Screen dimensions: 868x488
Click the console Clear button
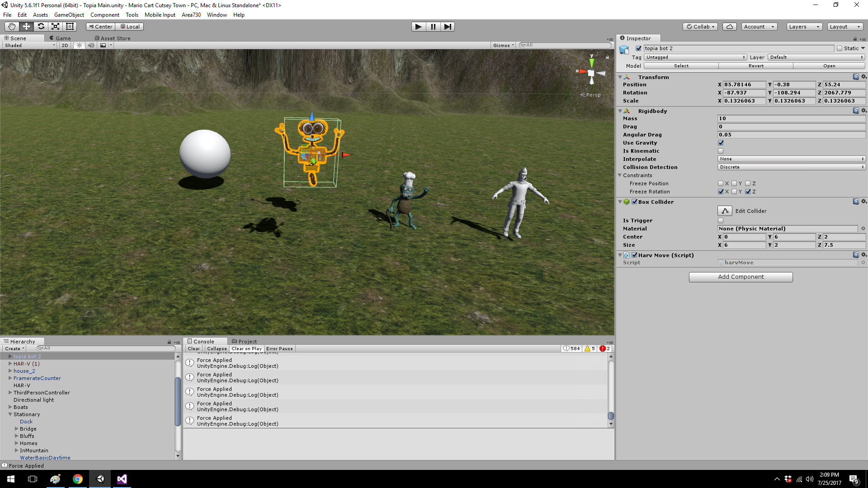(x=193, y=349)
